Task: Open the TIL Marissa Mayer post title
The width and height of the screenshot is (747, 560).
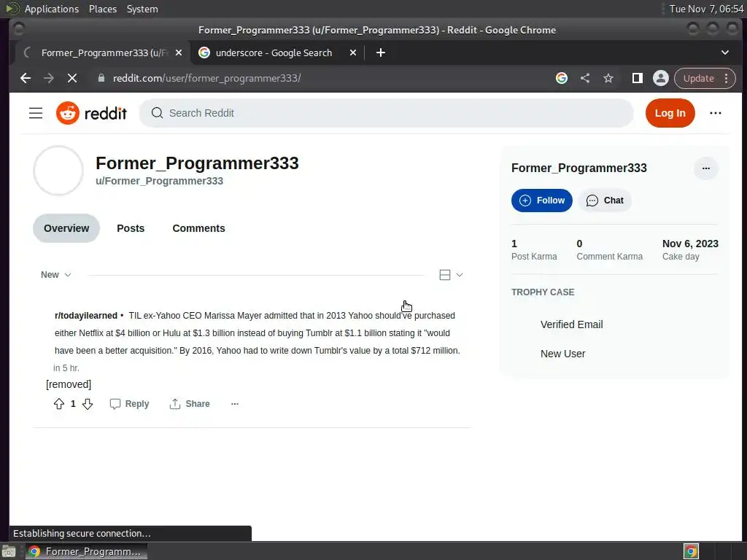Action: click(258, 332)
